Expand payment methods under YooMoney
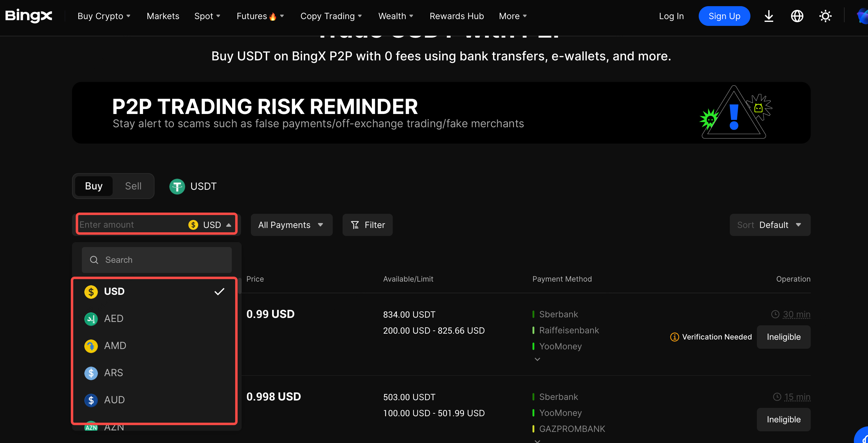Viewport: 868px width, 443px height. (537, 360)
